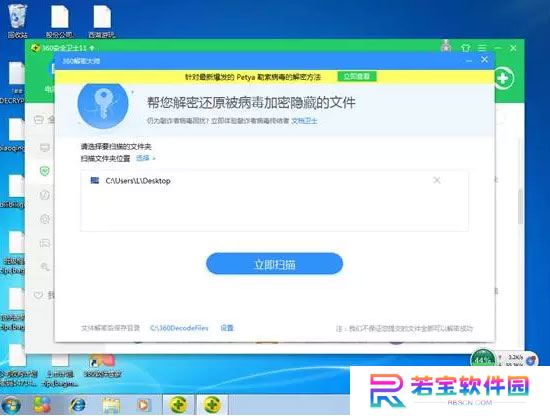Click the colorful taskbar icon next to Start
The width and height of the screenshot is (550, 416).
click(x=42, y=405)
